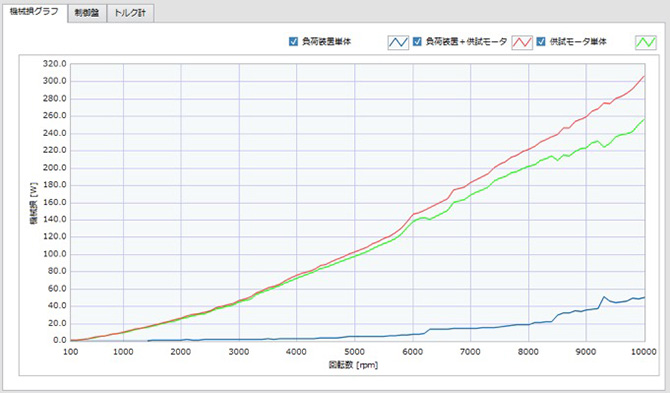
Task: Click the blue line legend icon
Action: coord(398,42)
